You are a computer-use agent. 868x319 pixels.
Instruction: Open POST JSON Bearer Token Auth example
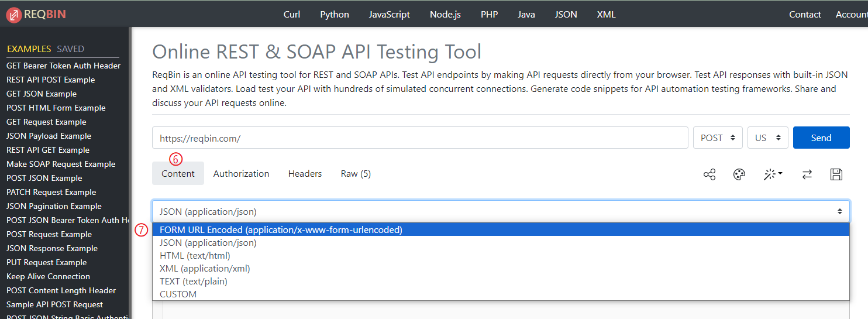coord(67,220)
